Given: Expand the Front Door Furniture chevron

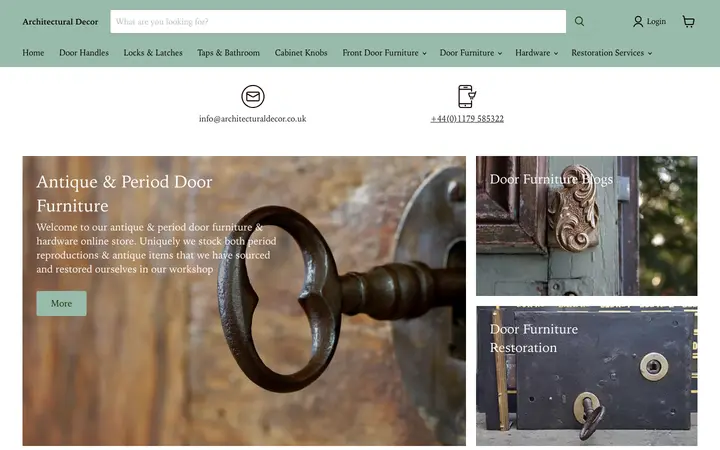Looking at the screenshot, I should pos(424,54).
